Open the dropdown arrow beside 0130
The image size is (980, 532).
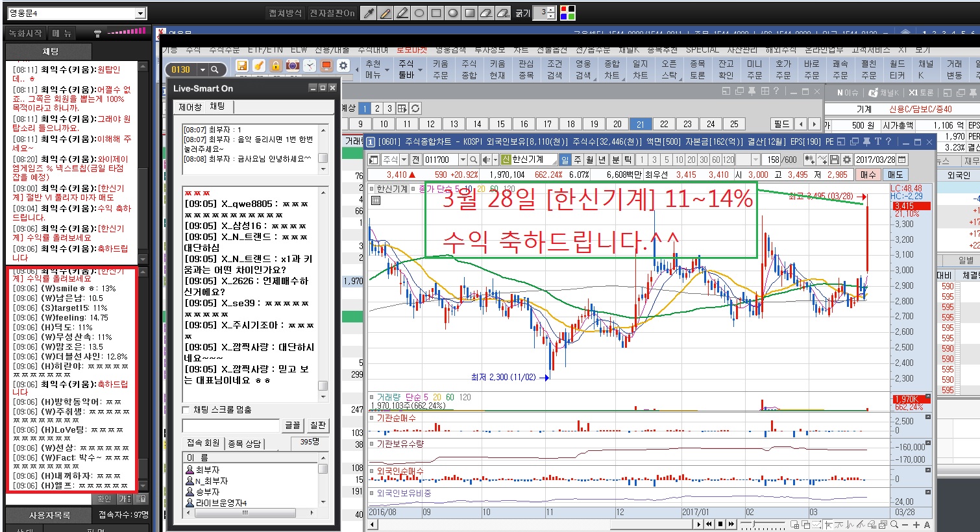point(202,69)
